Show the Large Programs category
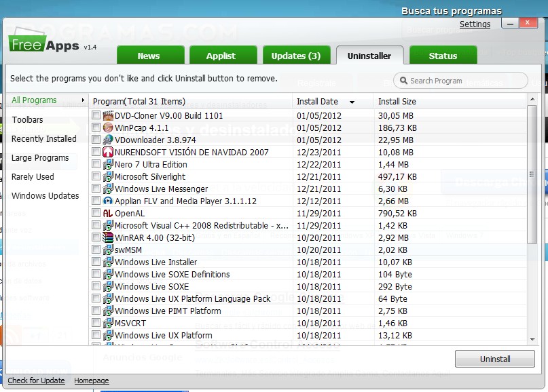Viewport: 548px width, 392px height. [x=40, y=158]
